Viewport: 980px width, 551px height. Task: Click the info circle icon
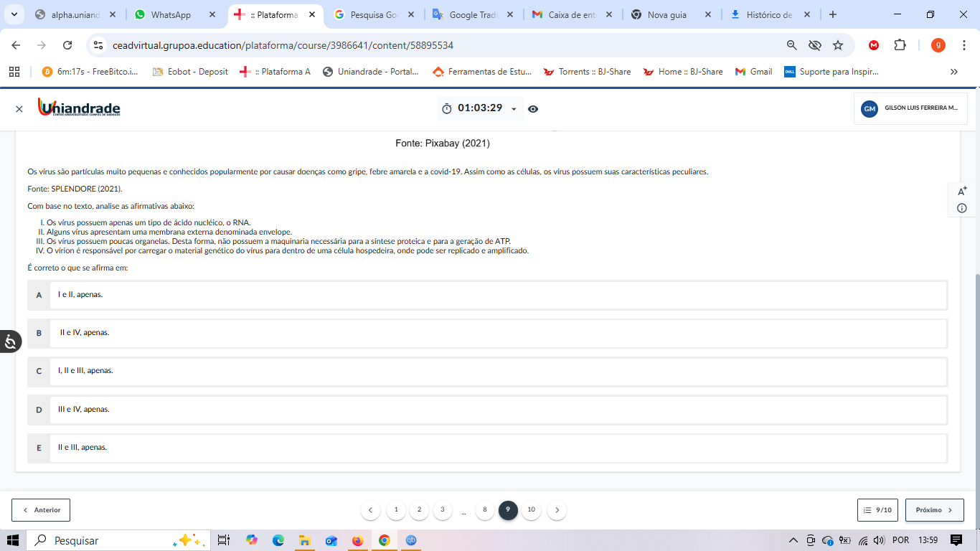coord(962,208)
